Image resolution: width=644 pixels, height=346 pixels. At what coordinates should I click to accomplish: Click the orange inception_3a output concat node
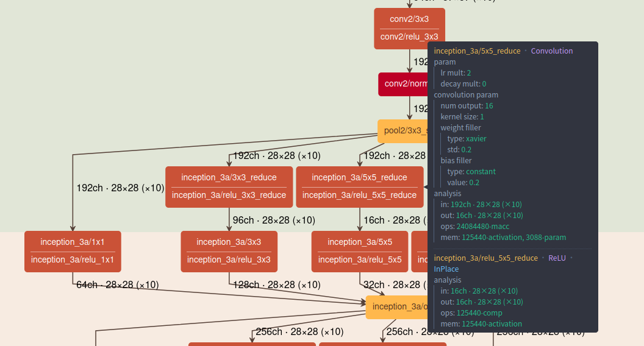pos(397,307)
